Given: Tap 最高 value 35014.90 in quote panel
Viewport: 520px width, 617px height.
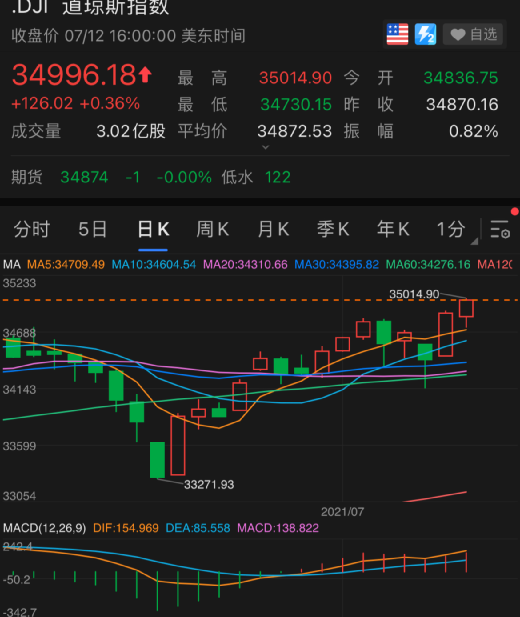Looking at the screenshot, I should point(295,78).
